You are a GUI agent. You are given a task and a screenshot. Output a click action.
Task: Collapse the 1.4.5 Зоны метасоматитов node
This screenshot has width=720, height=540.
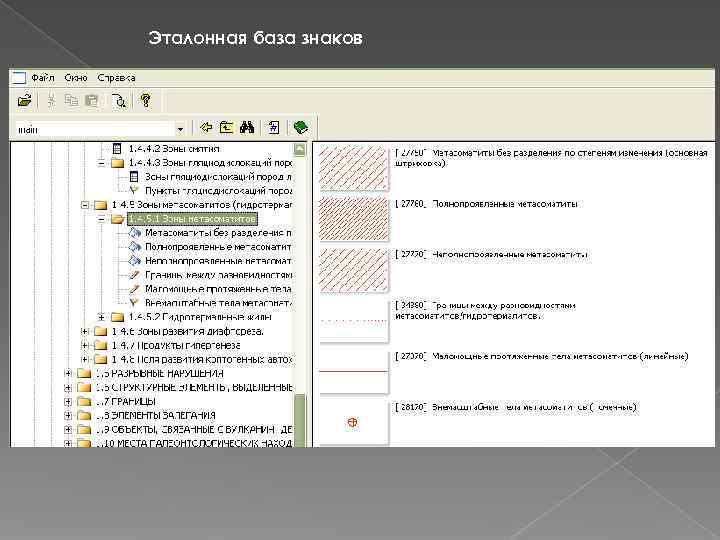click(84, 205)
